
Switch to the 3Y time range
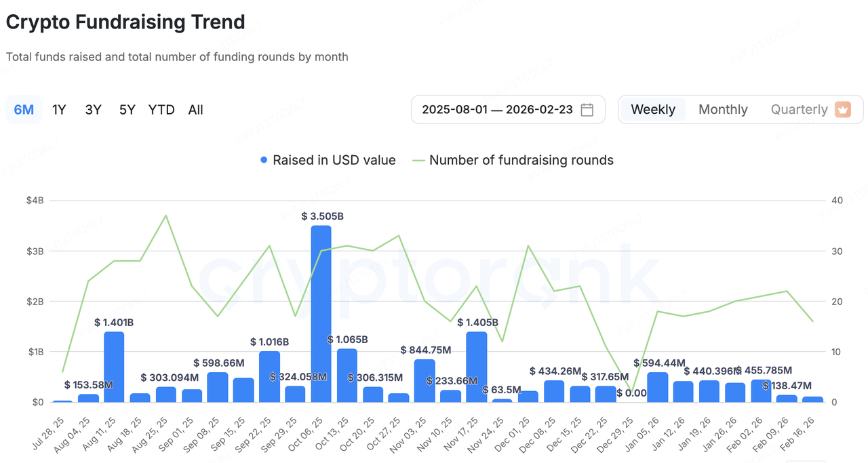(x=94, y=110)
